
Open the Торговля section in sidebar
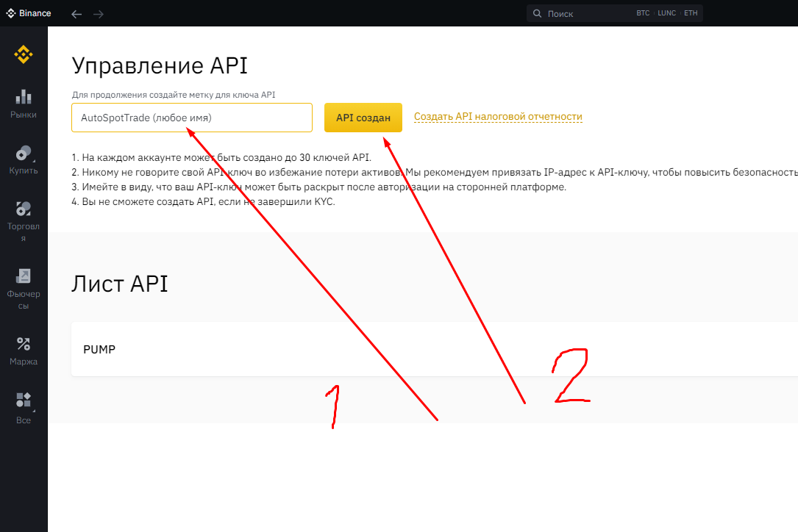(24, 221)
